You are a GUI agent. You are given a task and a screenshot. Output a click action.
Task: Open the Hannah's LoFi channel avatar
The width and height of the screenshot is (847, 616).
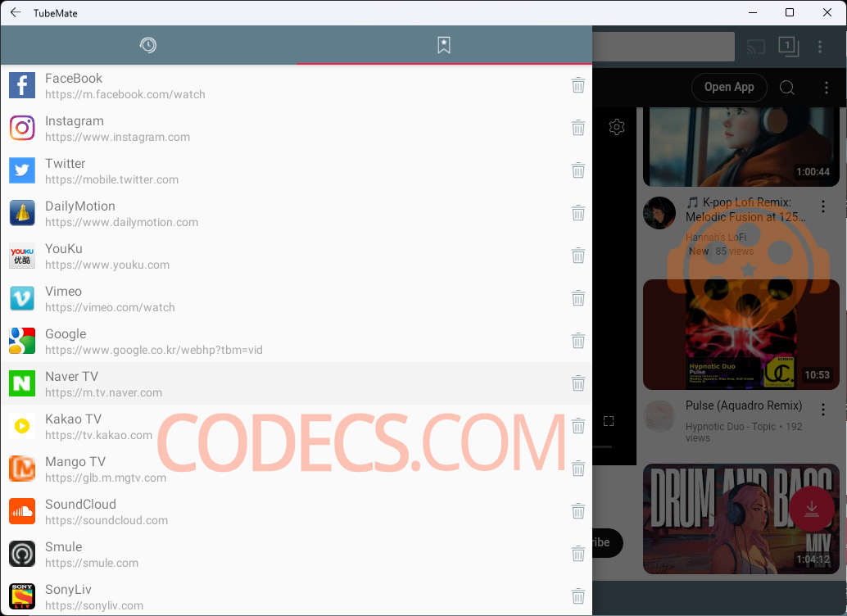(659, 213)
